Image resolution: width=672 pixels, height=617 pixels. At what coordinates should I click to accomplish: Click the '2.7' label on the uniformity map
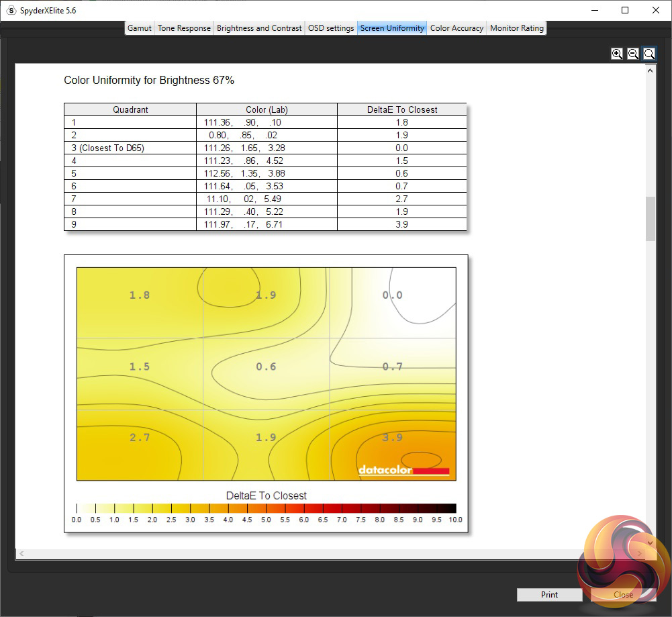(140, 438)
